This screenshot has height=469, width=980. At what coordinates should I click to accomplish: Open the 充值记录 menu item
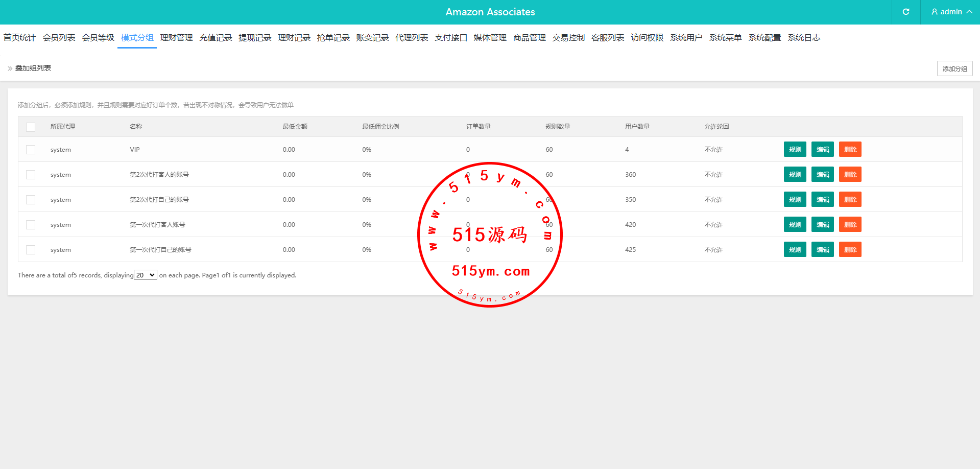216,38
